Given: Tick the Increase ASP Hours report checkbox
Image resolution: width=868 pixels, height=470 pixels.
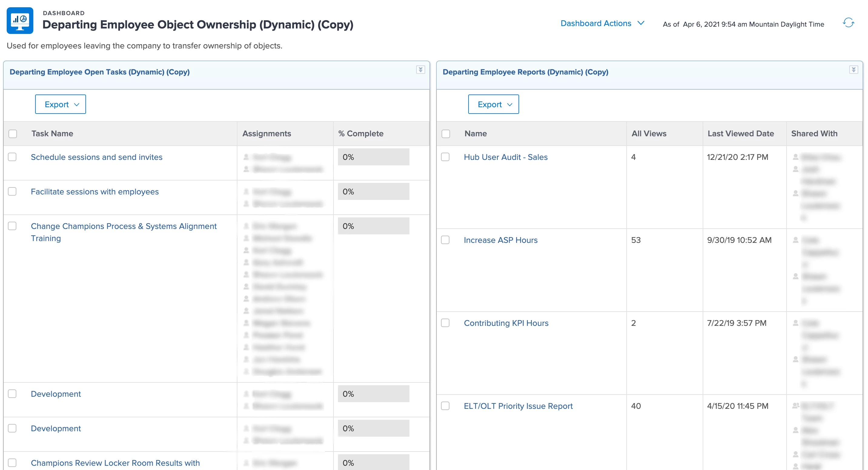Looking at the screenshot, I should pos(445,240).
